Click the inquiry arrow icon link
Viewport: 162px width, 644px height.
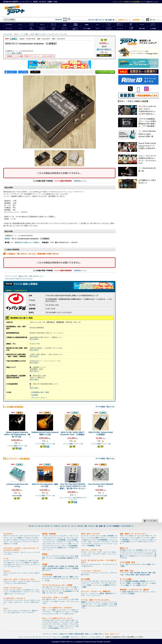[4, 254]
